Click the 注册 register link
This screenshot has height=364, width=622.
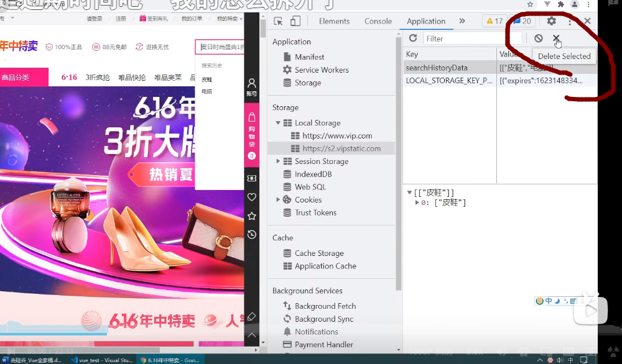point(121,19)
